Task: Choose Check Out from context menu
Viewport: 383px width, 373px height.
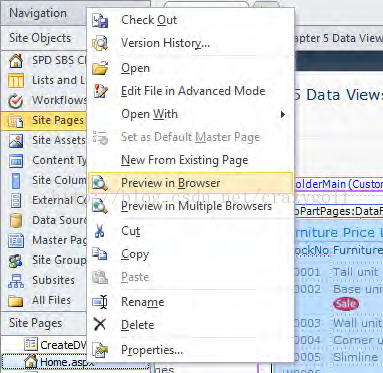Action: pyautogui.click(x=191, y=20)
